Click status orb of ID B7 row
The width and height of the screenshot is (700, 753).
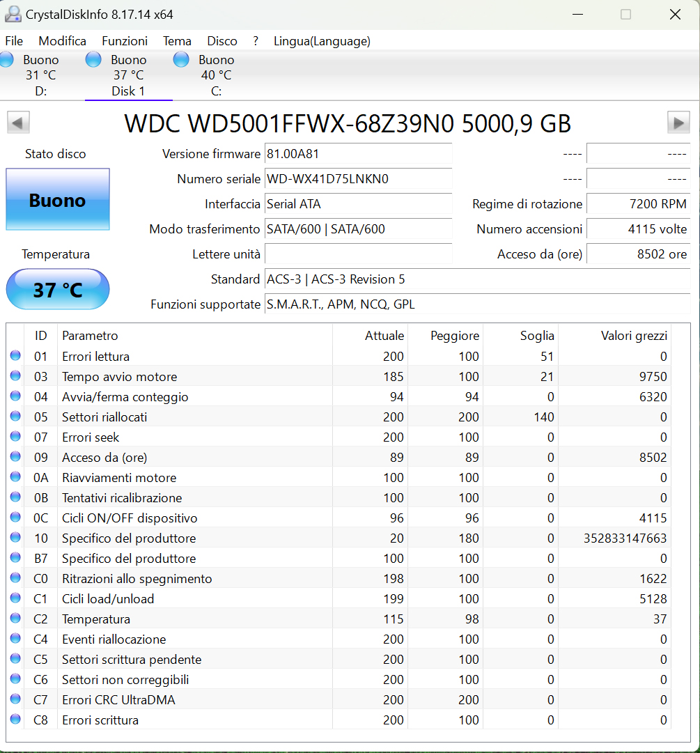coord(15,557)
